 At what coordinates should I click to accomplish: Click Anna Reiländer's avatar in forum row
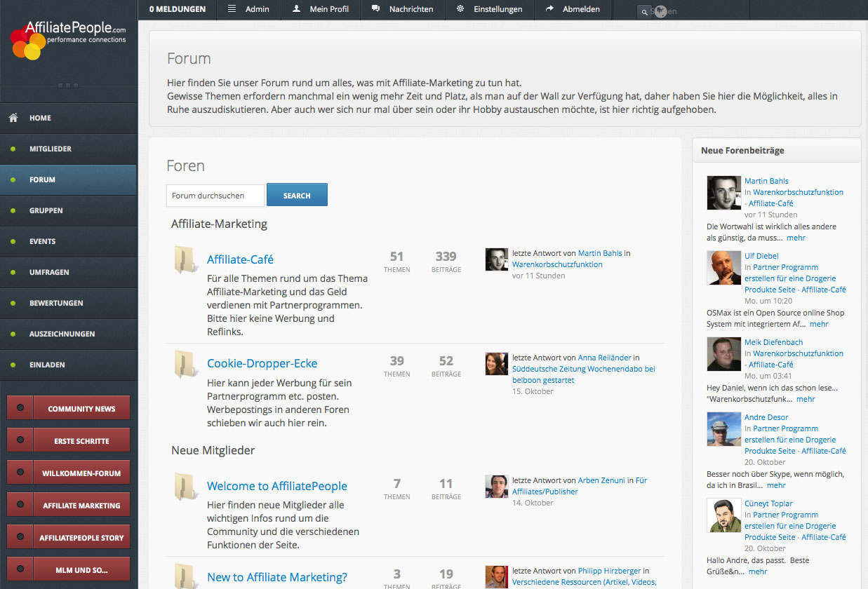496,364
